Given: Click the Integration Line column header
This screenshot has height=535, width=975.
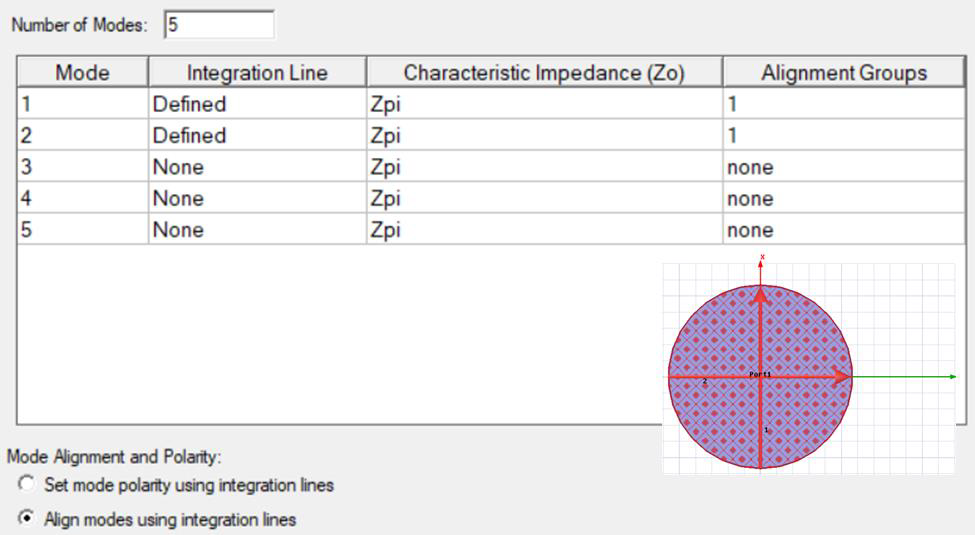Looking at the screenshot, I should click(257, 73).
